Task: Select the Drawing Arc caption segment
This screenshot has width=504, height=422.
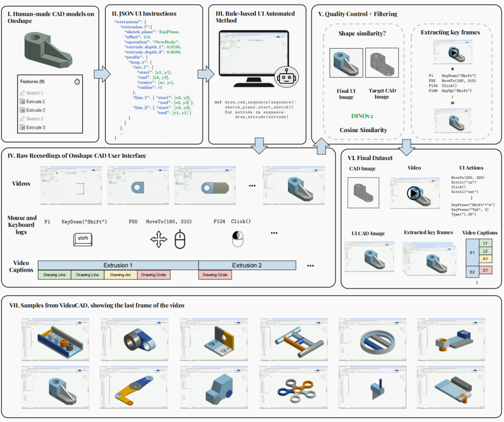Action: pos(121,275)
